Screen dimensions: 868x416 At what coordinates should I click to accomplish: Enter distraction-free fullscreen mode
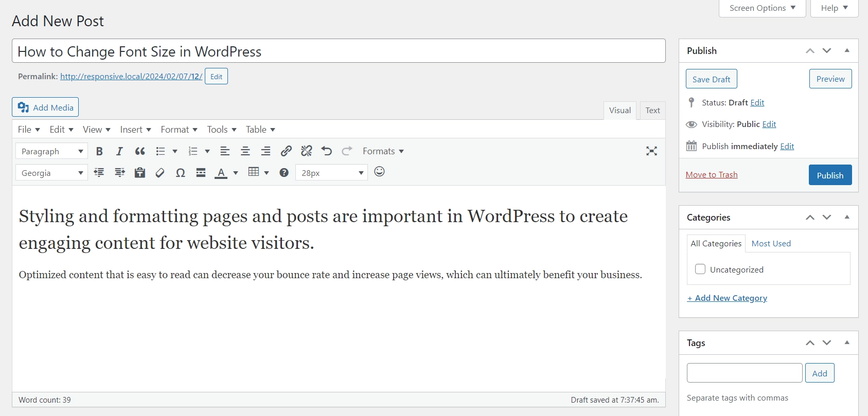coord(652,151)
